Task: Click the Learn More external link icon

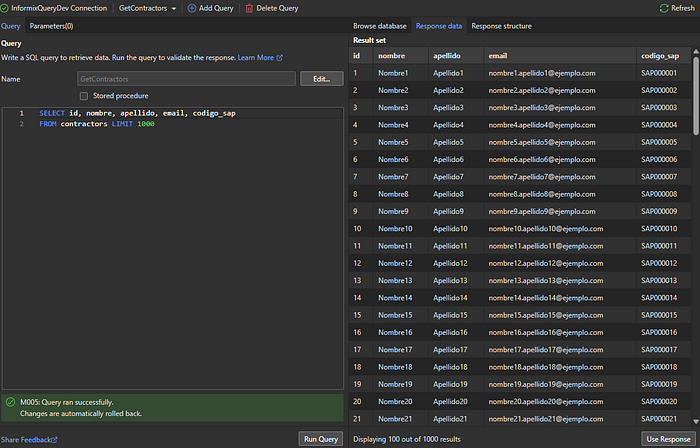Action: click(x=279, y=58)
